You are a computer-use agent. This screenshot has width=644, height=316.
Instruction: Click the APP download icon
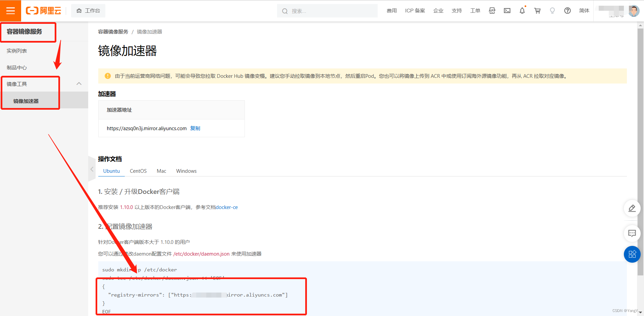pos(492,10)
